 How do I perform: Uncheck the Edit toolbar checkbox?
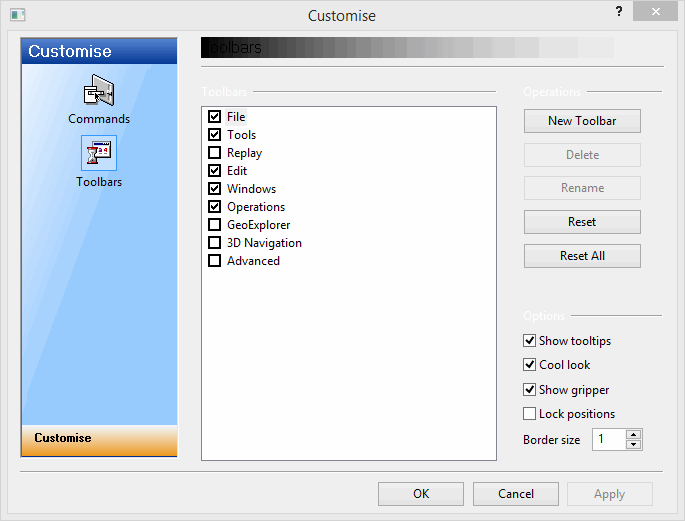tap(214, 170)
